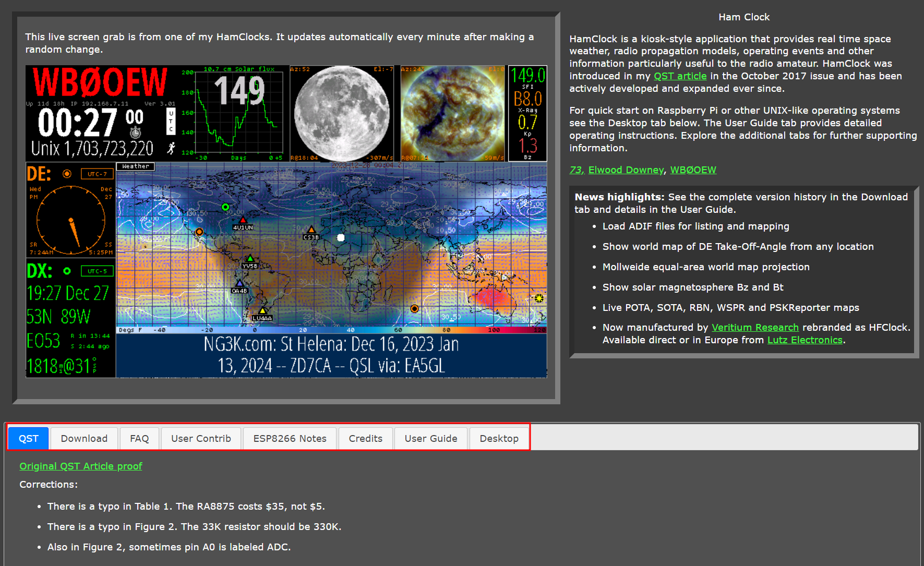Click the yellow LU4AA triangle on the map
This screenshot has height=566, width=924.
click(262, 311)
